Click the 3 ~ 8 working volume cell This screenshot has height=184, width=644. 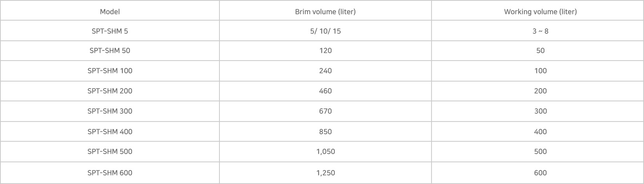540,31
